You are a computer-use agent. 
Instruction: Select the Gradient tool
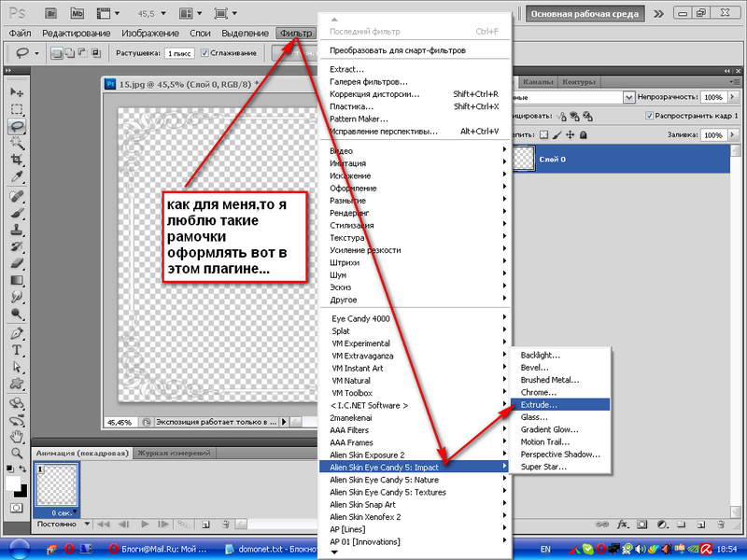tap(17, 280)
